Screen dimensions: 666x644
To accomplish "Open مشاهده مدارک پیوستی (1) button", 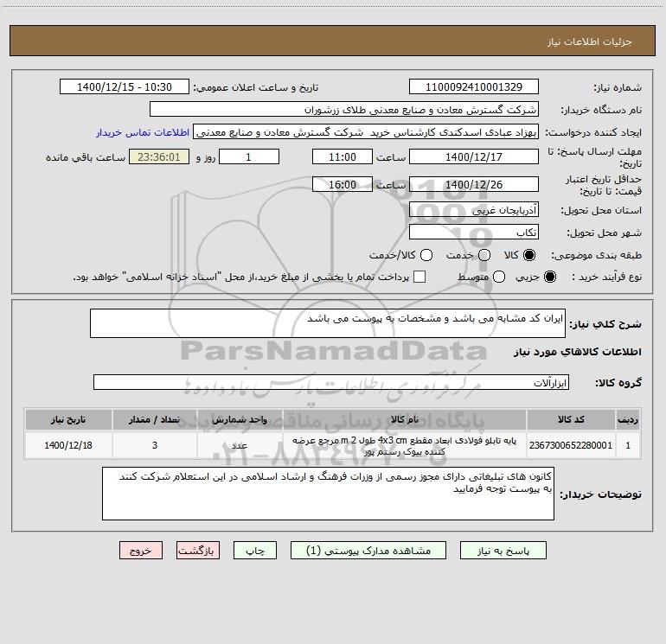I will [x=368, y=551].
